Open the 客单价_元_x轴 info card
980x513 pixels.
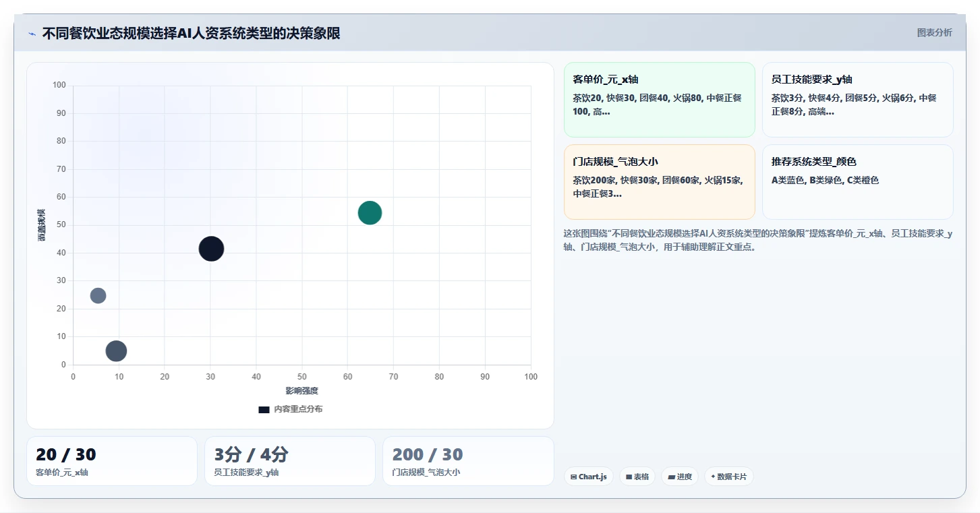point(660,100)
